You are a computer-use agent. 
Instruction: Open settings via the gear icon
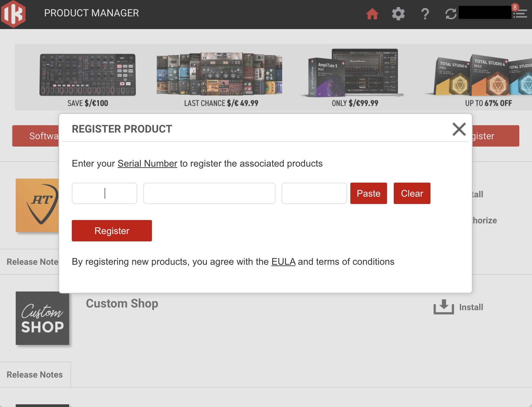point(398,14)
